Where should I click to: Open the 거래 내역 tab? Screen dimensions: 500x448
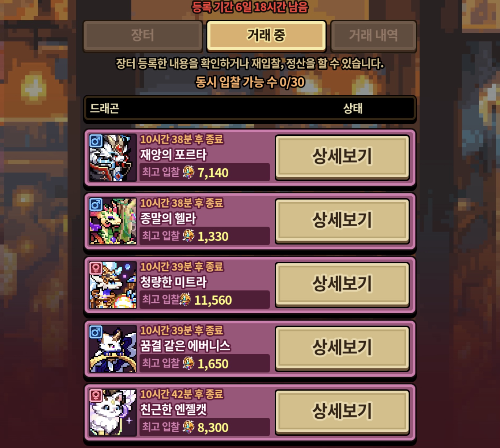pyautogui.click(x=373, y=36)
